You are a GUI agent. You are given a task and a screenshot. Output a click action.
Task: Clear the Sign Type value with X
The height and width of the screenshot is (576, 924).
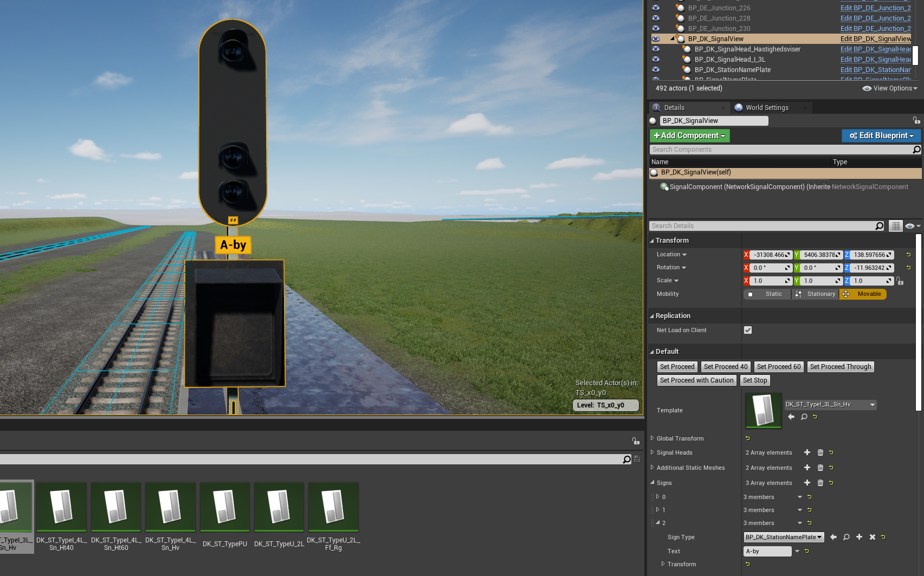pyautogui.click(x=873, y=537)
